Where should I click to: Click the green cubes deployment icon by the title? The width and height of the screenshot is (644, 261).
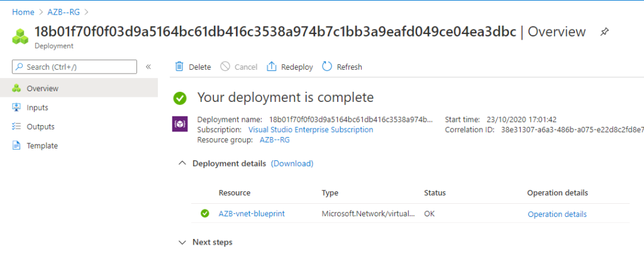(x=20, y=36)
